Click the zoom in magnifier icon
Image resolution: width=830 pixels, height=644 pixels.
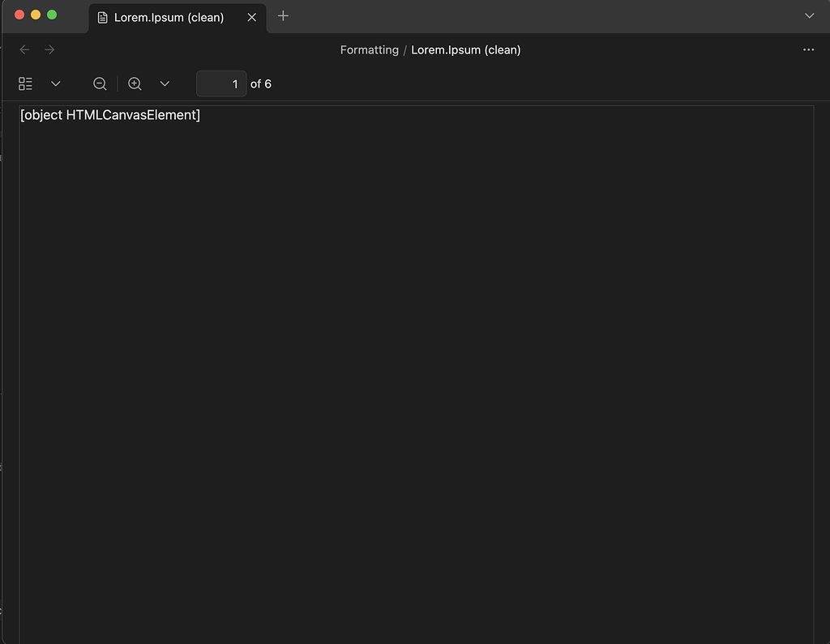point(135,83)
